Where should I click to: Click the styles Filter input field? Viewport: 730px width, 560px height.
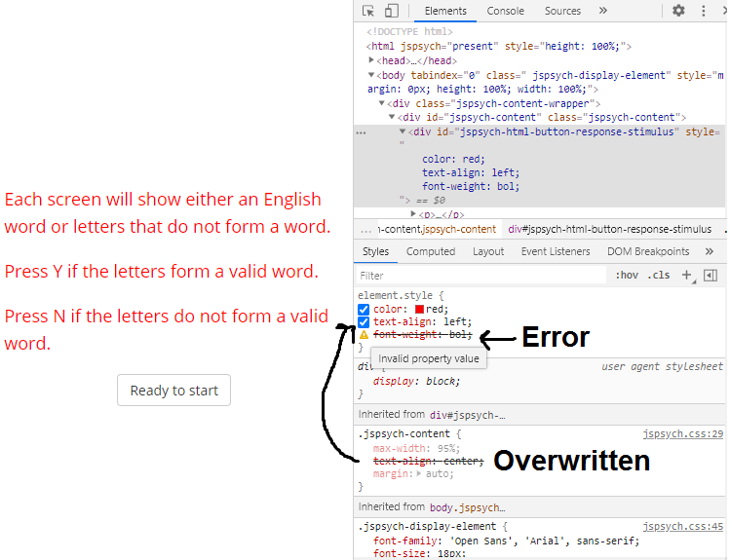pos(478,276)
